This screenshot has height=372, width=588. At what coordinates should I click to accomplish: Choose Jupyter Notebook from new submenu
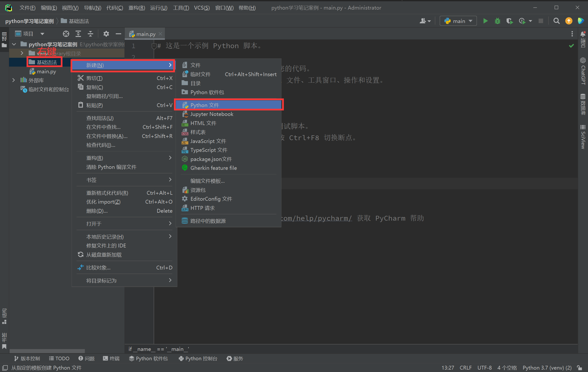click(212, 114)
